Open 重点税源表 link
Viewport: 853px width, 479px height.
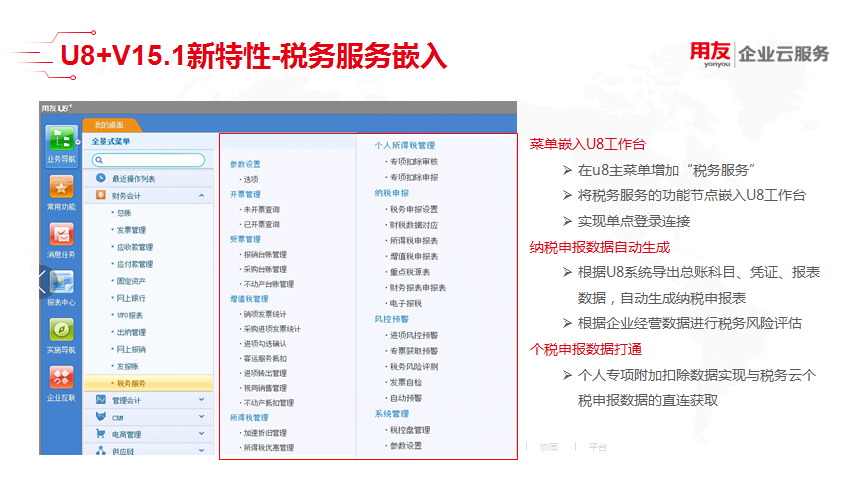pos(410,272)
